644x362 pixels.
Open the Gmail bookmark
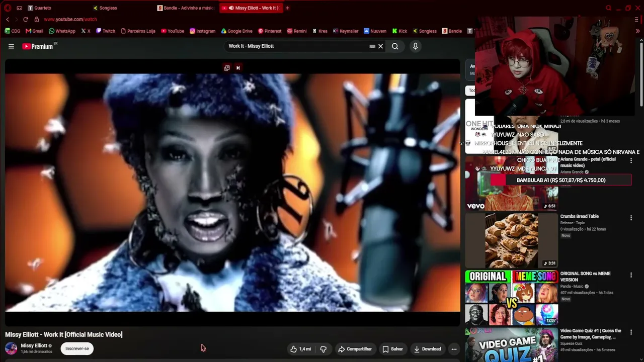click(34, 31)
